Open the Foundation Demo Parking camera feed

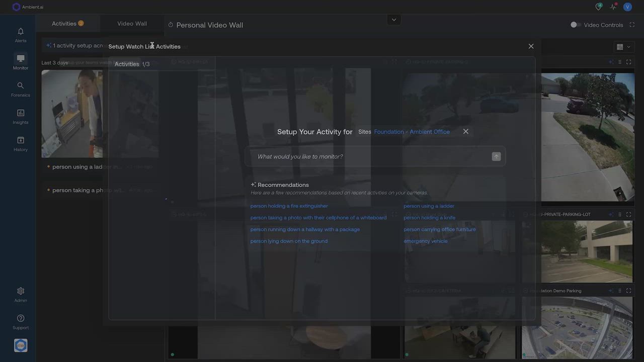point(577,328)
